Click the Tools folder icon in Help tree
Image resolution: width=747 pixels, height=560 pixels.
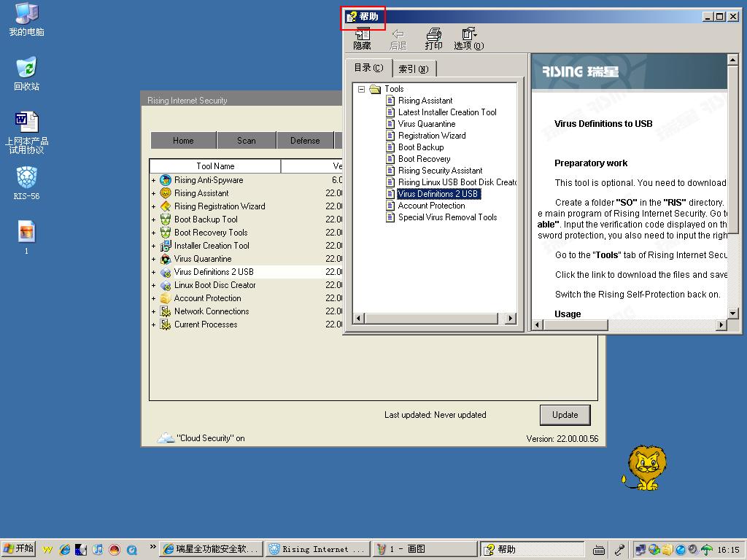click(x=376, y=89)
